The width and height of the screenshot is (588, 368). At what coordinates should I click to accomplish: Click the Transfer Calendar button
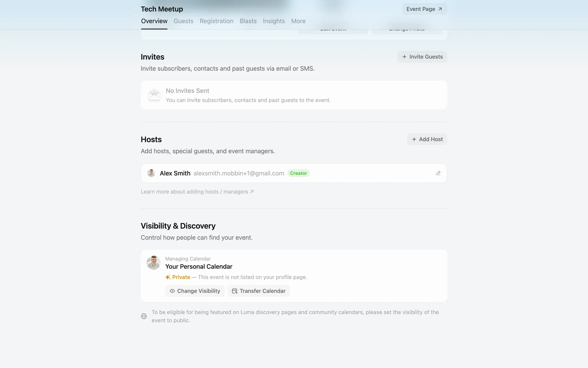click(x=258, y=291)
